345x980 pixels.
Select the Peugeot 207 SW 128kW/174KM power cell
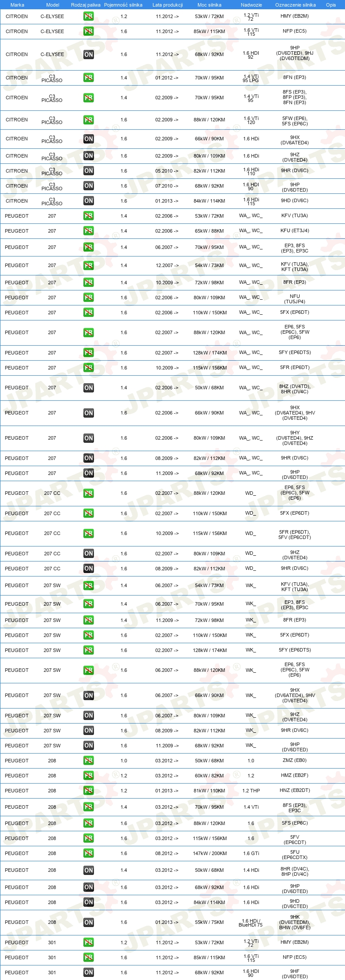tap(210, 650)
